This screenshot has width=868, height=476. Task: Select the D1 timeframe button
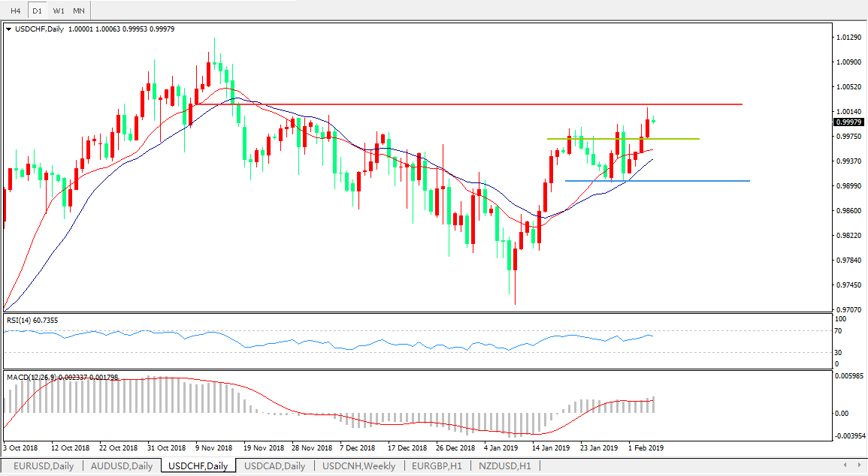click(x=37, y=11)
